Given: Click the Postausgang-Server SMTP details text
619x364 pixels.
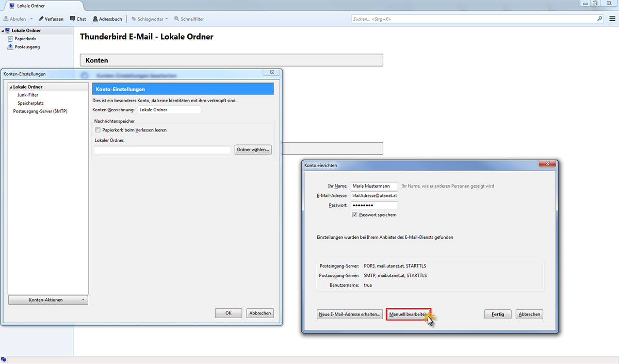Looking at the screenshot, I should tap(395, 276).
